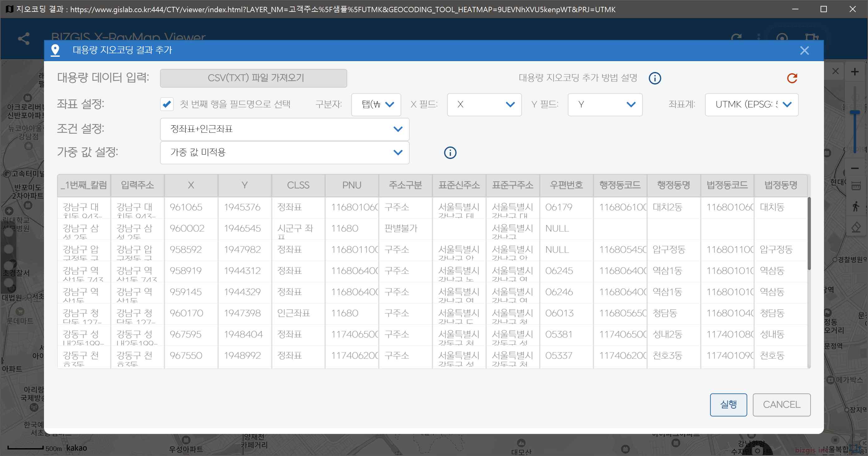Click the 표준신주소 column header
The width and height of the screenshot is (868, 456).
pos(459,185)
